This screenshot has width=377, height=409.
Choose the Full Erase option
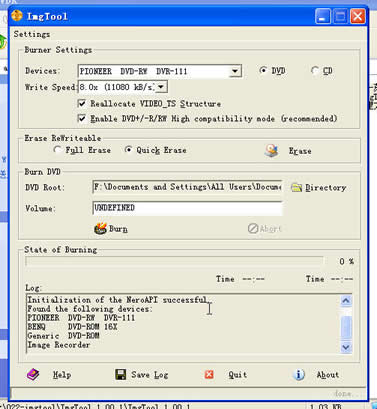(x=57, y=150)
